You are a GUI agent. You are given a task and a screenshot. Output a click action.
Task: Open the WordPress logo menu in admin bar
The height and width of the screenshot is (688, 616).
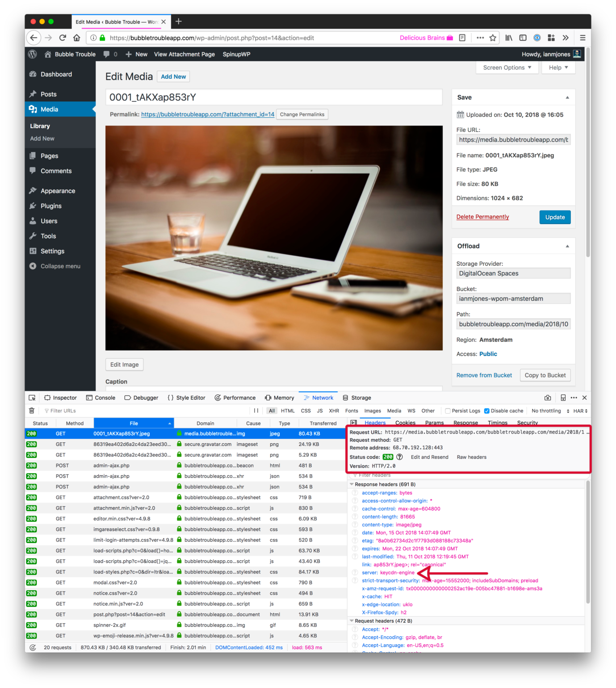pos(32,54)
